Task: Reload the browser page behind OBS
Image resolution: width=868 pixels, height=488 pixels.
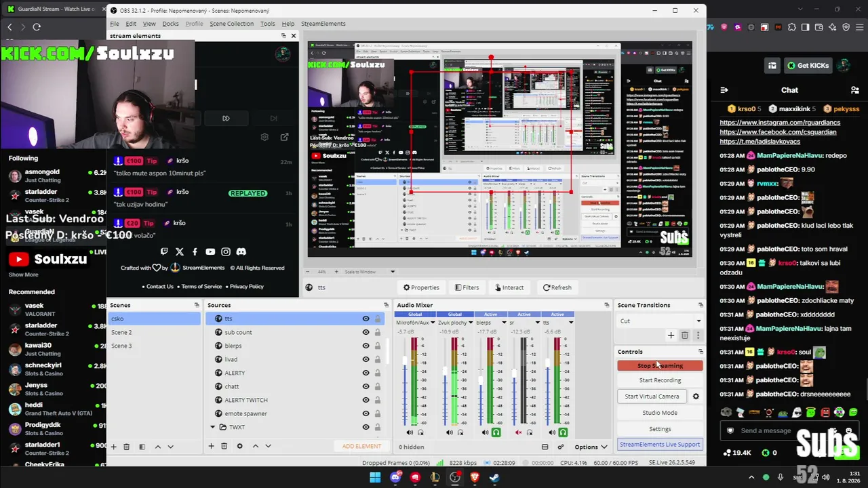Action: (37, 27)
